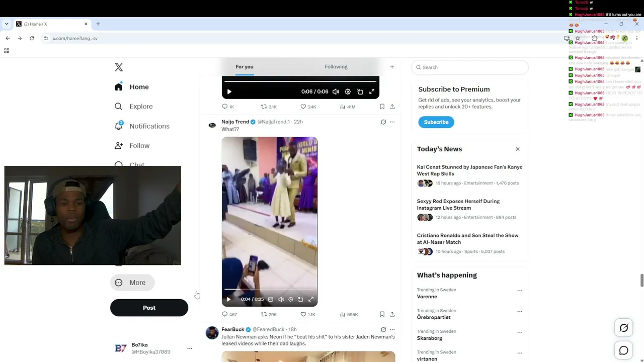Select the Home / X browser tab
This screenshot has height=362, width=644.
pyautogui.click(x=52, y=24)
